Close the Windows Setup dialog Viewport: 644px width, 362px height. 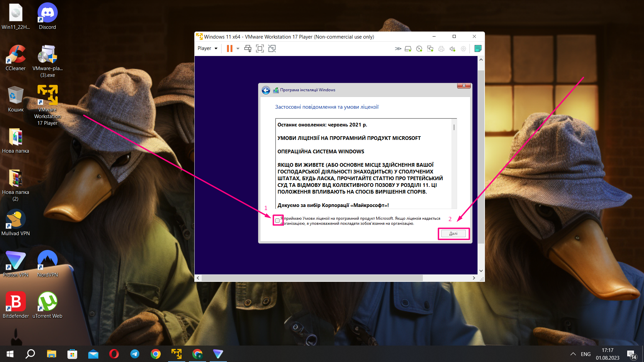(464, 86)
